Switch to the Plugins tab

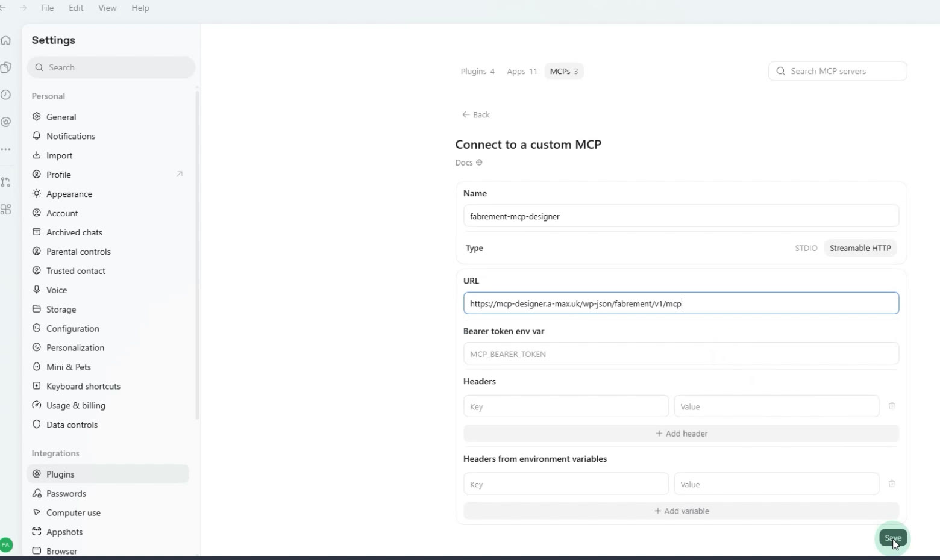coord(477,71)
